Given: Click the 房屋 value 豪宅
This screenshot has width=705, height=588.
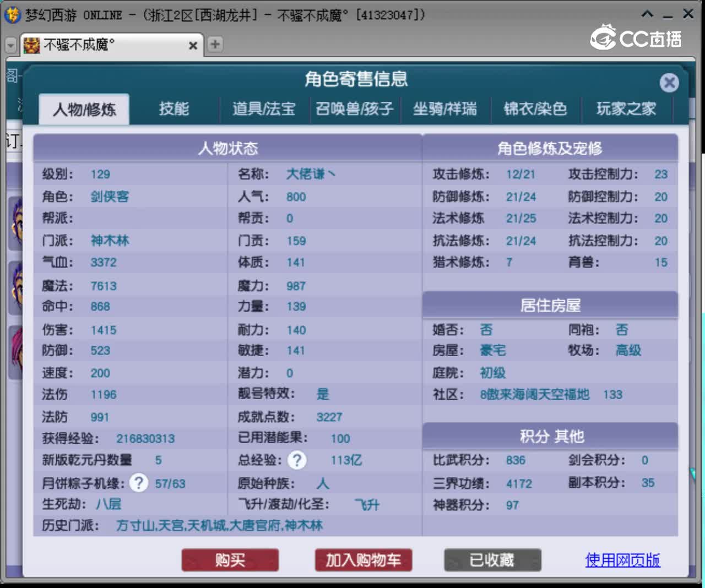Looking at the screenshot, I should pyautogui.click(x=493, y=350).
